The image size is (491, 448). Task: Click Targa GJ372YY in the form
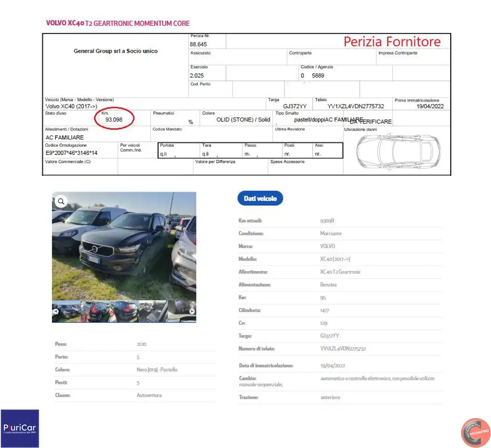(x=295, y=106)
